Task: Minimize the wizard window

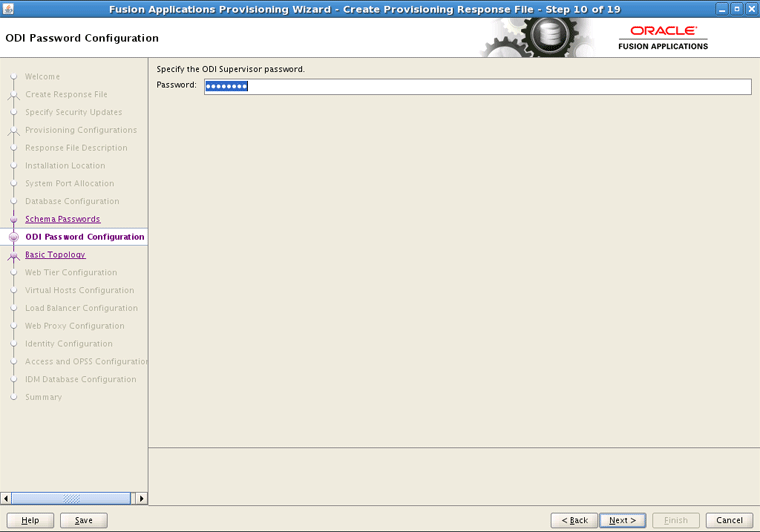Action: pos(722,9)
